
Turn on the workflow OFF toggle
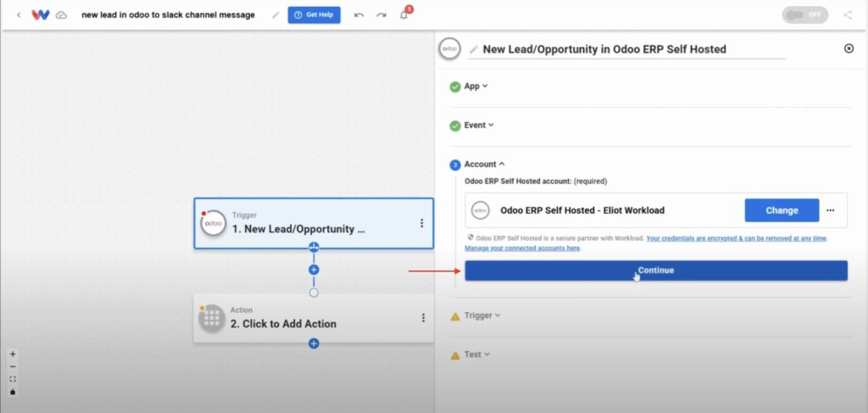805,15
